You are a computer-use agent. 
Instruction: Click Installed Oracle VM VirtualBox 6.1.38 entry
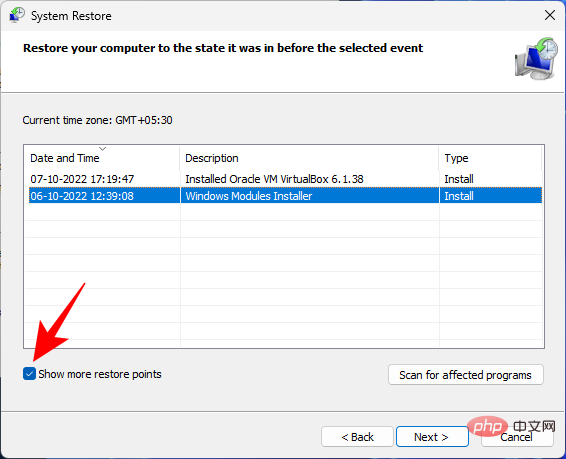[274, 179]
